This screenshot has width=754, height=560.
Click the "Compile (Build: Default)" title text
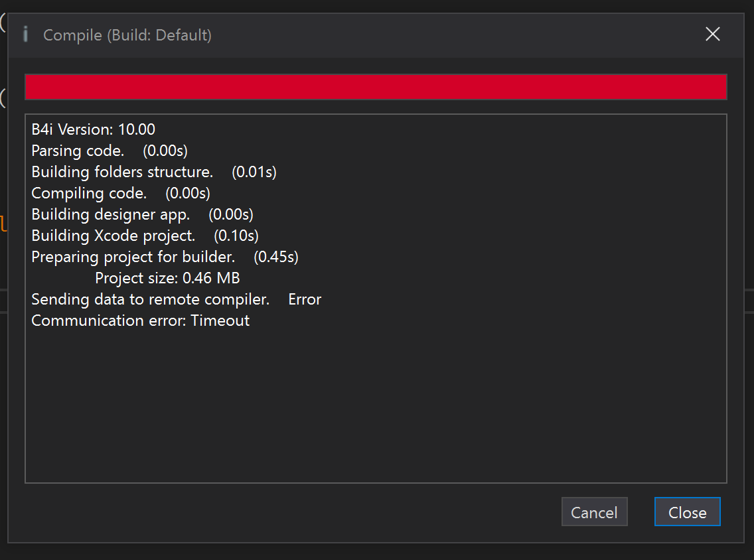click(127, 35)
